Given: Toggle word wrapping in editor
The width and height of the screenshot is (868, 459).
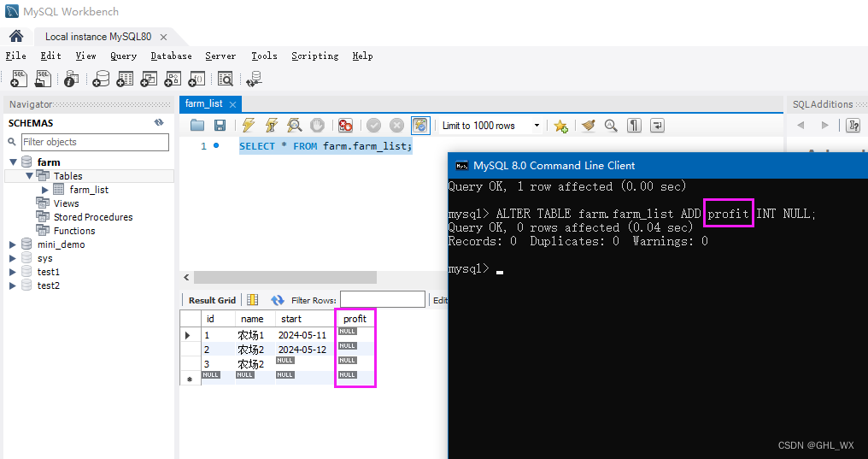Looking at the screenshot, I should 657,126.
